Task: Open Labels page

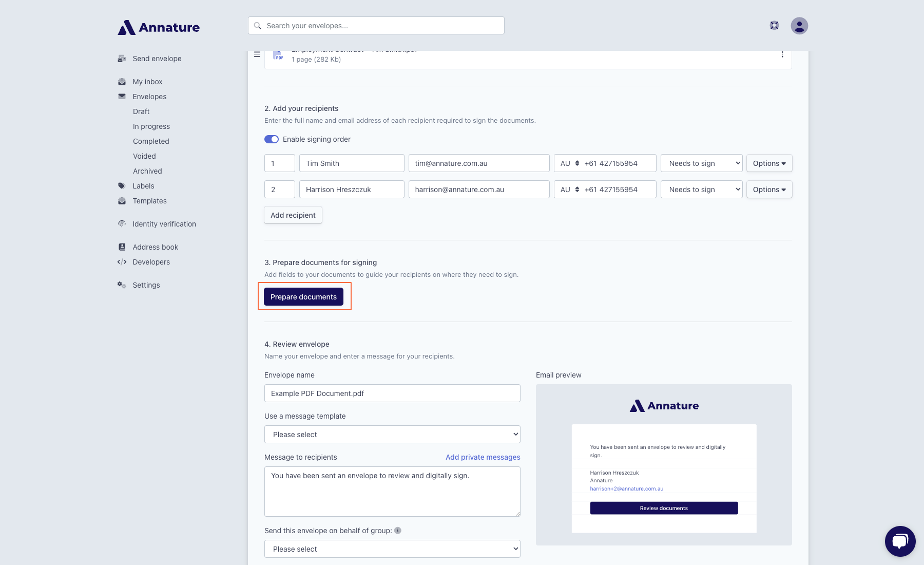Action: (143, 186)
